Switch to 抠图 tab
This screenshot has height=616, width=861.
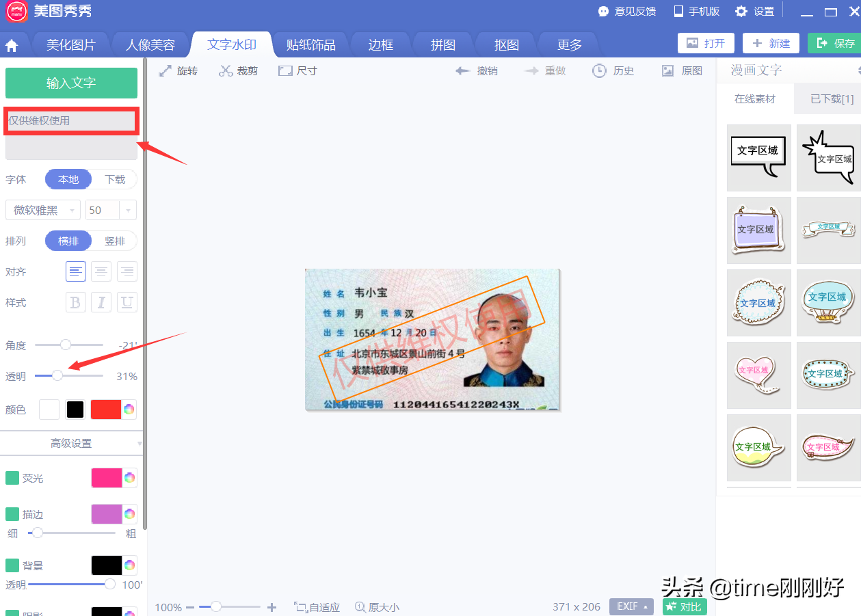[507, 45]
